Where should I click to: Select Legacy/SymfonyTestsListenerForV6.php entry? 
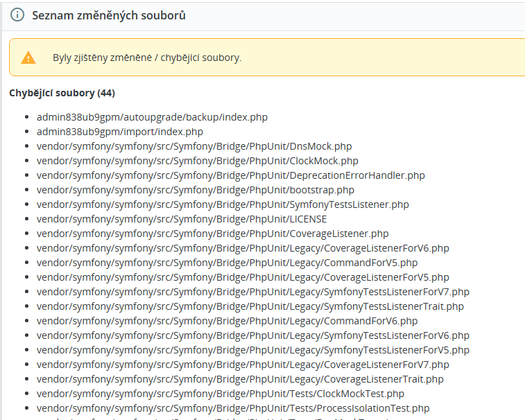253,335
